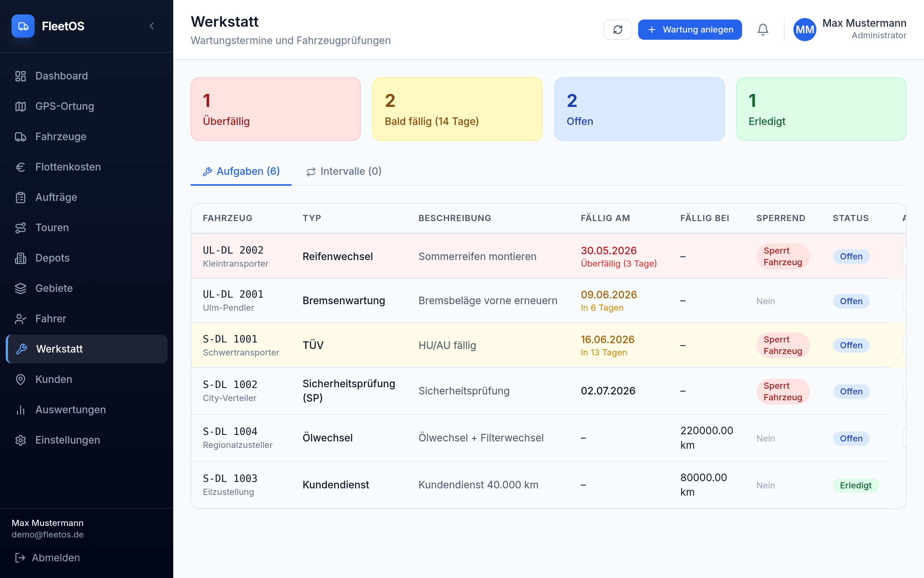Open Touren page
924x578 pixels.
tap(87, 228)
